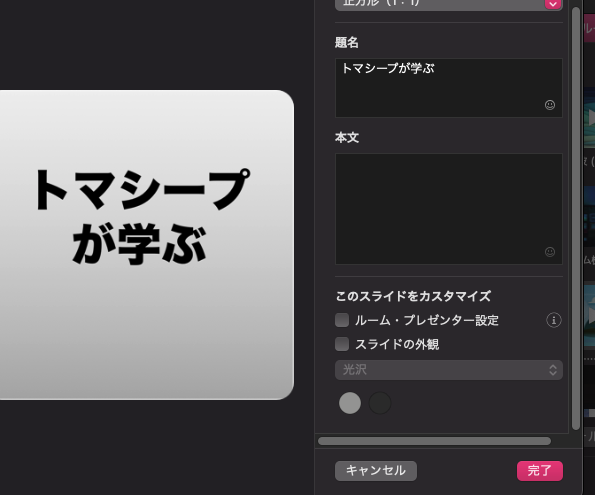This screenshot has height=495, width=595.
Task: Click into the 本文 text area
Action: tap(449, 209)
